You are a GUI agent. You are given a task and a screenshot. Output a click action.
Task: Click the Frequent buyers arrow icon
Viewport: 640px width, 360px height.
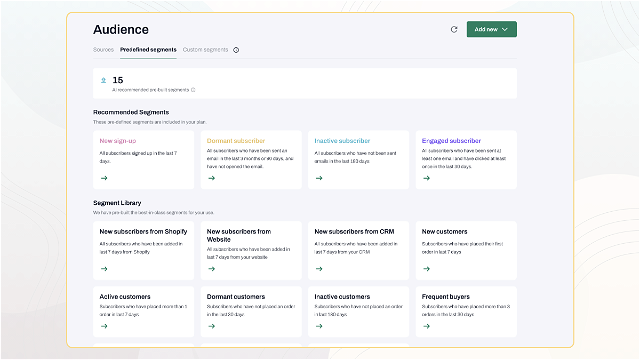click(427, 326)
